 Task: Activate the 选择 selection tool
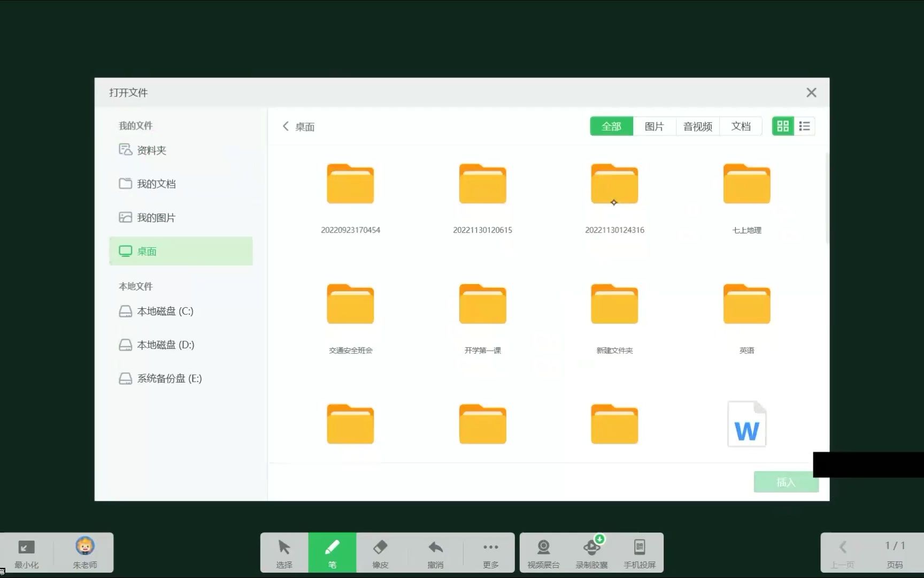pos(283,552)
